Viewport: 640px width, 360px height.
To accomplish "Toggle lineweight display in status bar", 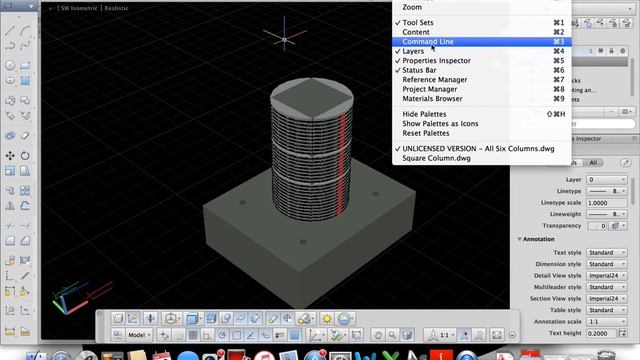I will point(280,336).
